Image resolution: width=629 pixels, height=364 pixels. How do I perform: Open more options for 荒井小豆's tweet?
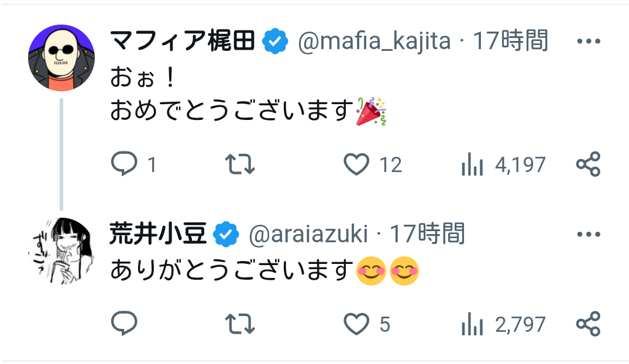pyautogui.click(x=588, y=235)
